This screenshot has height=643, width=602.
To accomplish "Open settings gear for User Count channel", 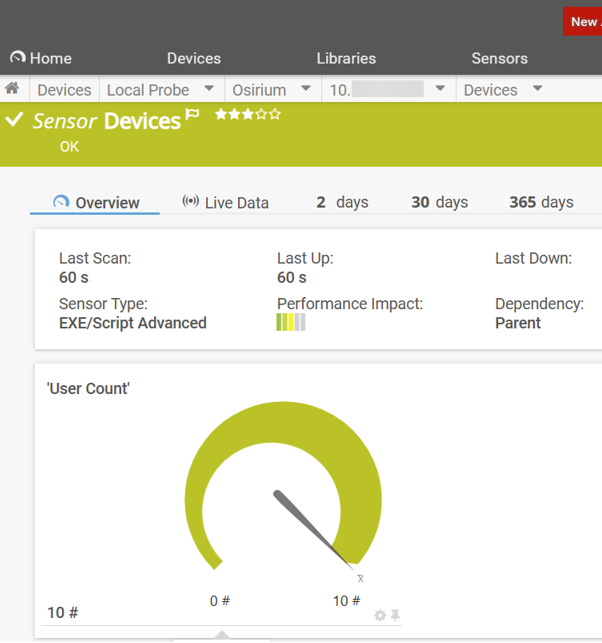I will (380, 615).
